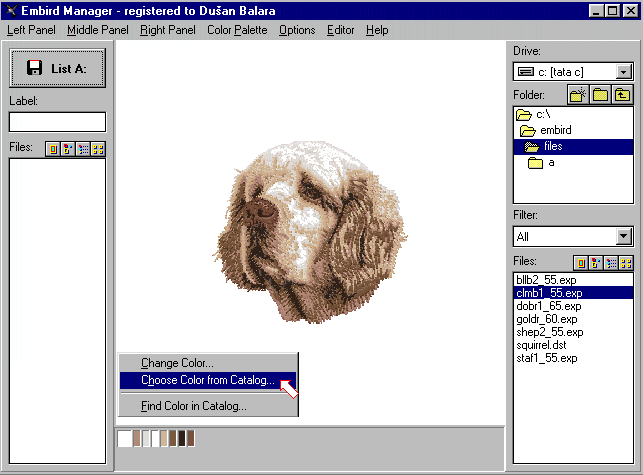
Task: Choose Change Color... from context menu
Action: pyautogui.click(x=208, y=363)
